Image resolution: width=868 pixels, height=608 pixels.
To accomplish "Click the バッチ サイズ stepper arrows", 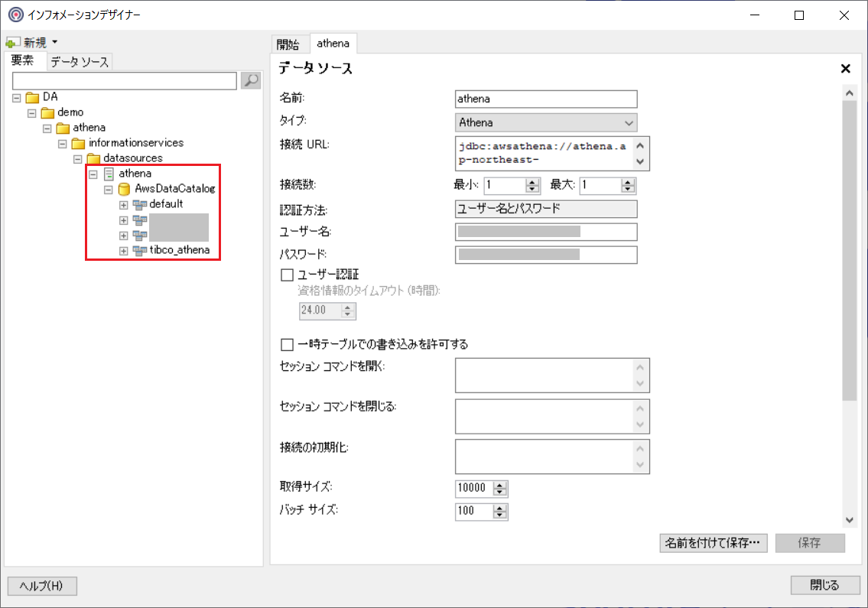I will [x=500, y=512].
